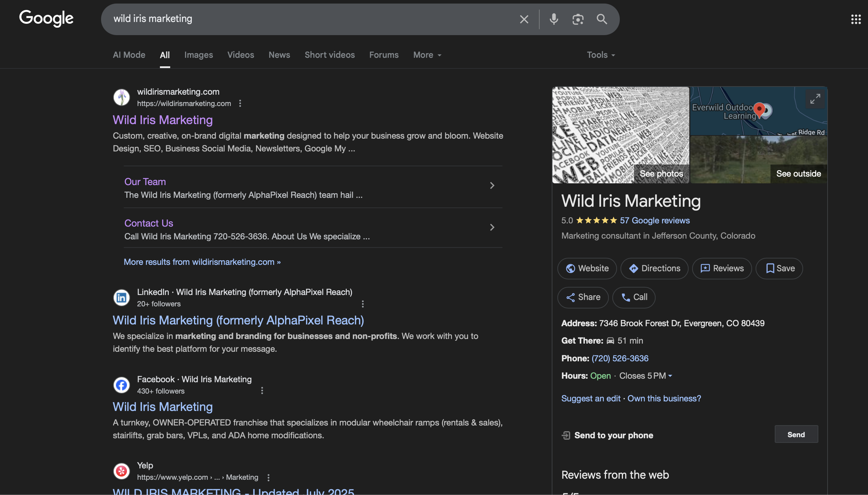
Task: Expand the map using the expand arrows icon
Action: 815,99
